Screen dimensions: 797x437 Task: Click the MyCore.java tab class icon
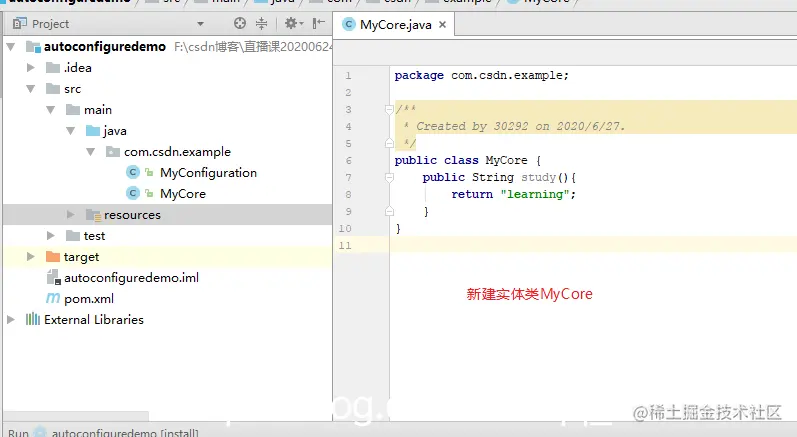tap(349, 24)
